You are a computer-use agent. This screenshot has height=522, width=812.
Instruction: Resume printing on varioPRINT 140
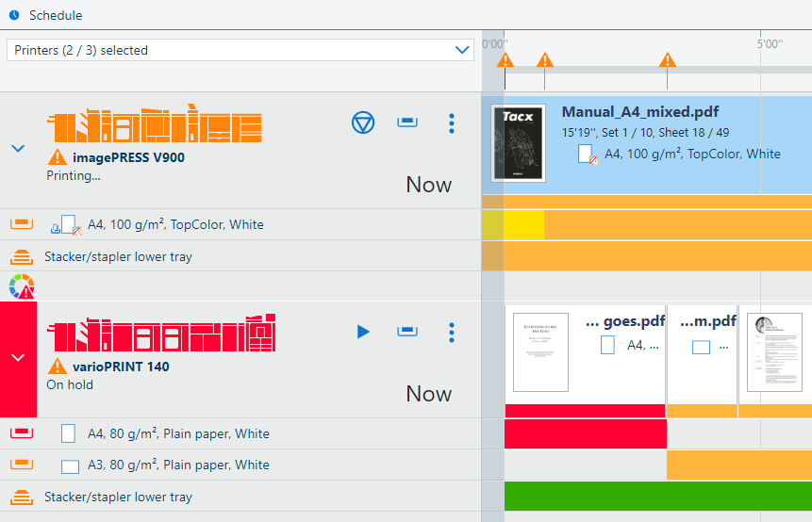pyautogui.click(x=363, y=332)
